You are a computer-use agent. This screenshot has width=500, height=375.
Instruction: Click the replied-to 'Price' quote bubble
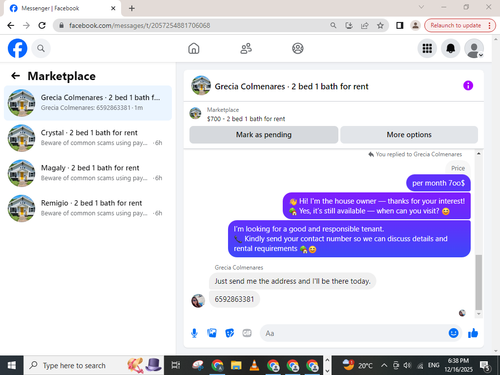tap(458, 168)
